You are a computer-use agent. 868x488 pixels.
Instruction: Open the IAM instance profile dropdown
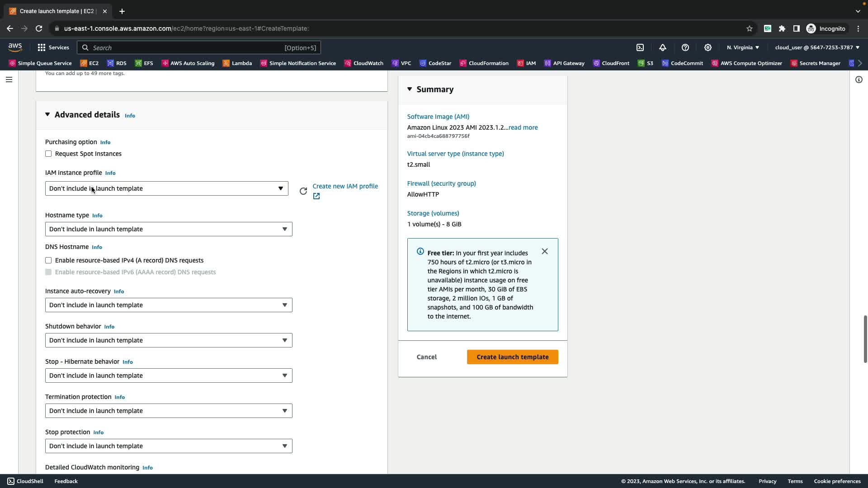point(166,189)
